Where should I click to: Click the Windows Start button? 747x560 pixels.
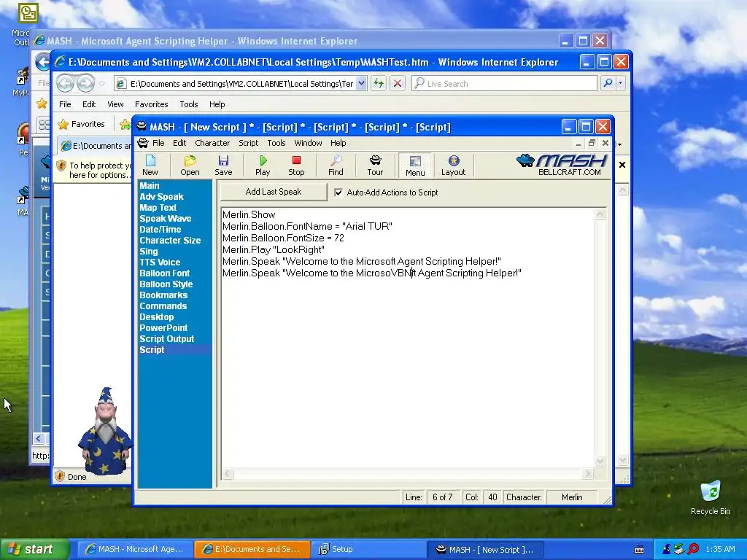click(x=34, y=549)
